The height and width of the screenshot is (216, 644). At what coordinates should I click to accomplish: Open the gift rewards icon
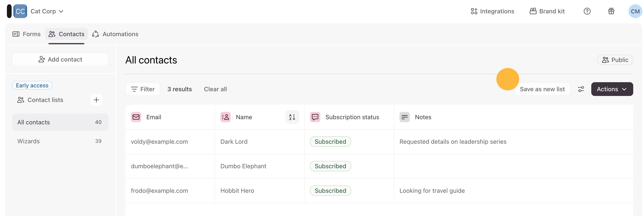[611, 11]
